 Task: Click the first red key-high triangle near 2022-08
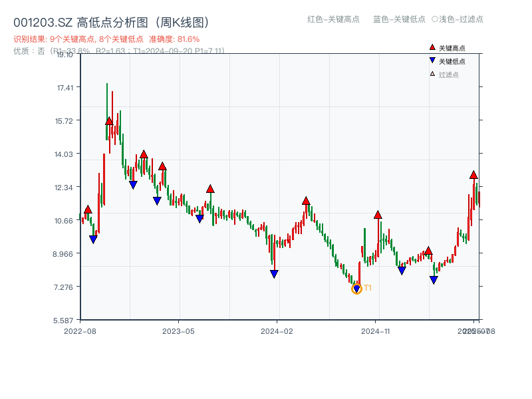coord(87,209)
